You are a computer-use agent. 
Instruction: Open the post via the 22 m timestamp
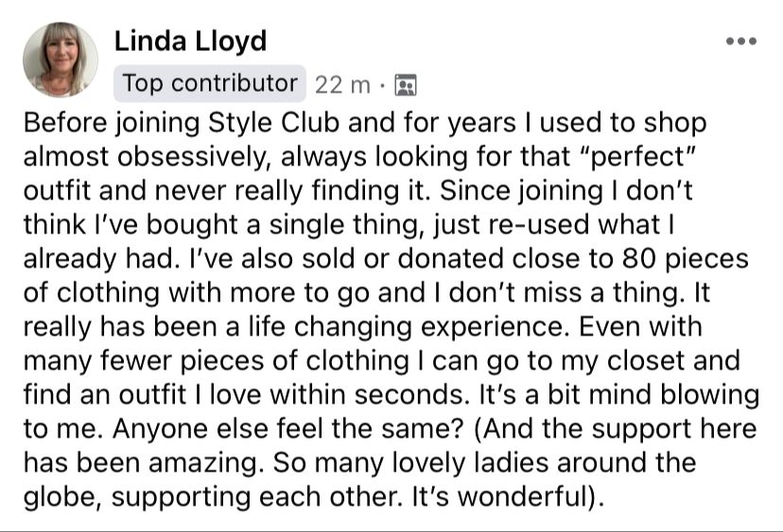coord(342,84)
